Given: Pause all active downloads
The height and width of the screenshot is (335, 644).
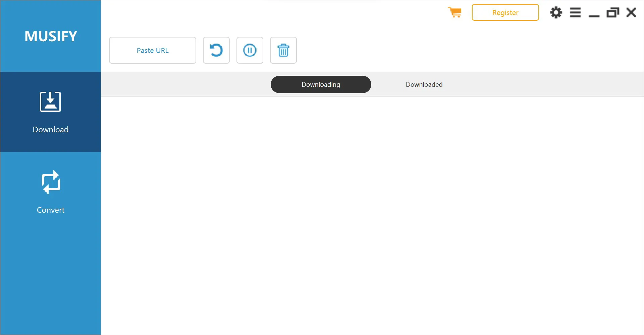Looking at the screenshot, I should click(250, 50).
